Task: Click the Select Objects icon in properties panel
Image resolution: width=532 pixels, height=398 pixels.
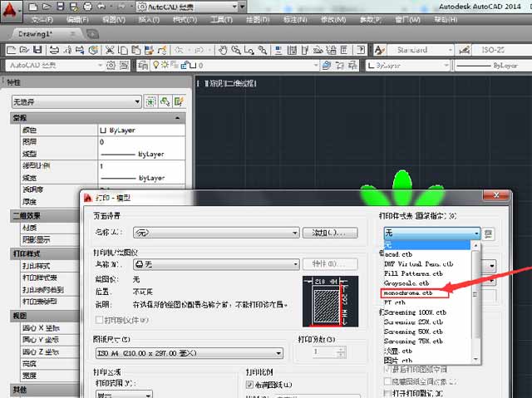Action: [165, 101]
